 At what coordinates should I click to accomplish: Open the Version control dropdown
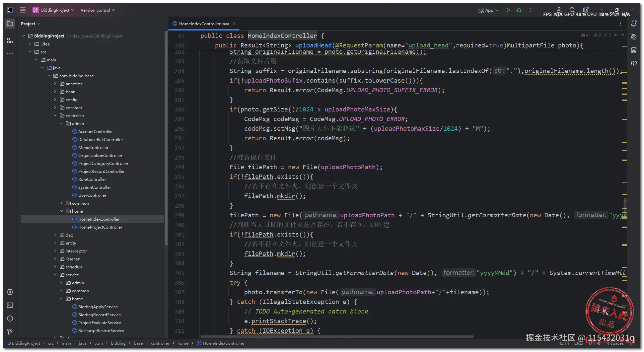pyautogui.click(x=98, y=10)
